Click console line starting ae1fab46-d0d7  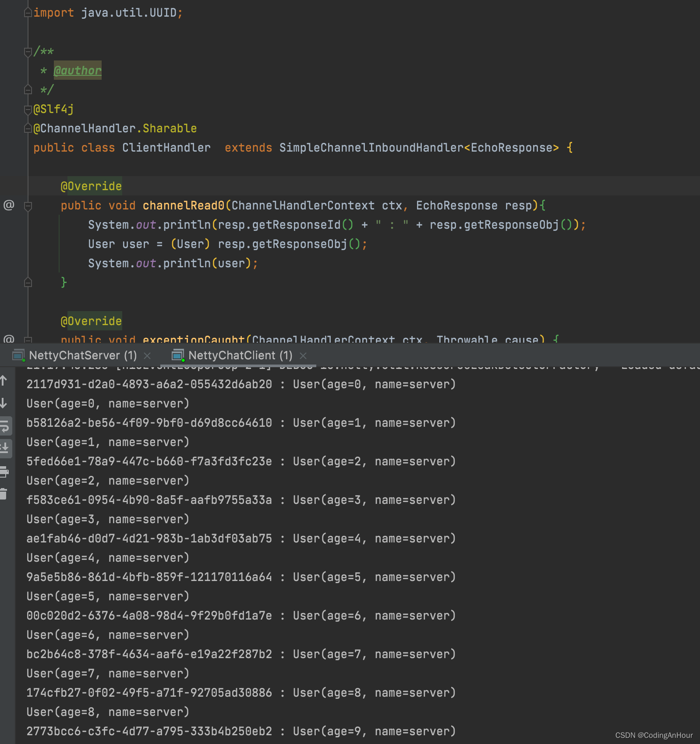(x=241, y=539)
